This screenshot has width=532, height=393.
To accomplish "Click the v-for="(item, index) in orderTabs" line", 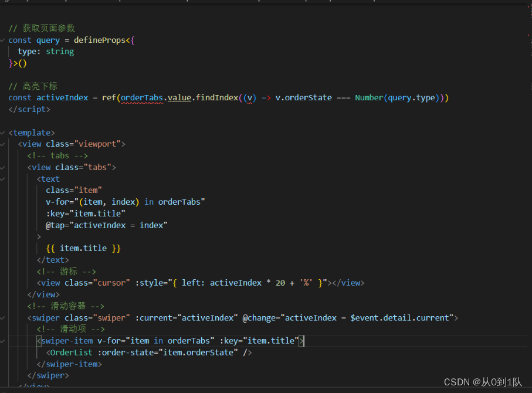I will click(x=126, y=202).
